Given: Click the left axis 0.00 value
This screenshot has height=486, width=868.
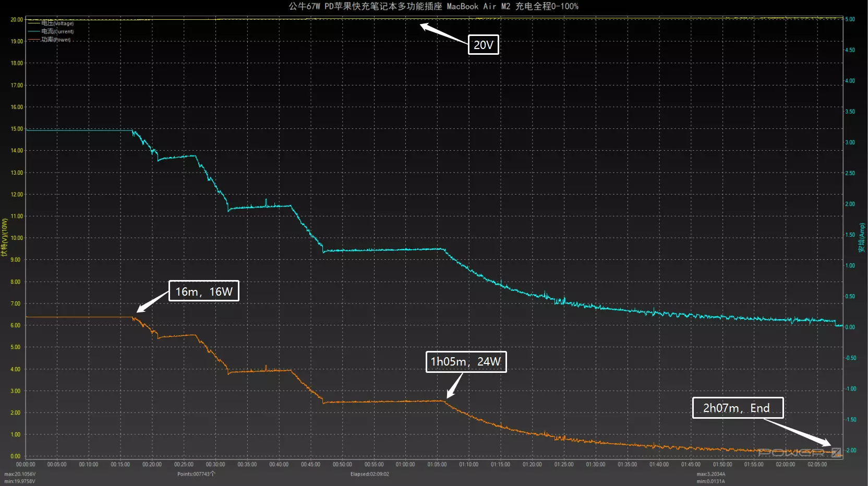Looking at the screenshot, I should [x=16, y=456].
